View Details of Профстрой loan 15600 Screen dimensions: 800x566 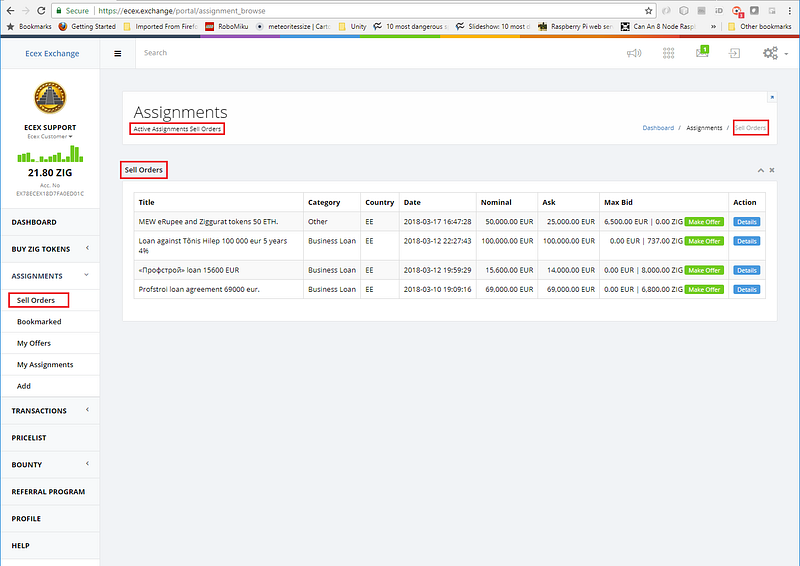(x=747, y=270)
